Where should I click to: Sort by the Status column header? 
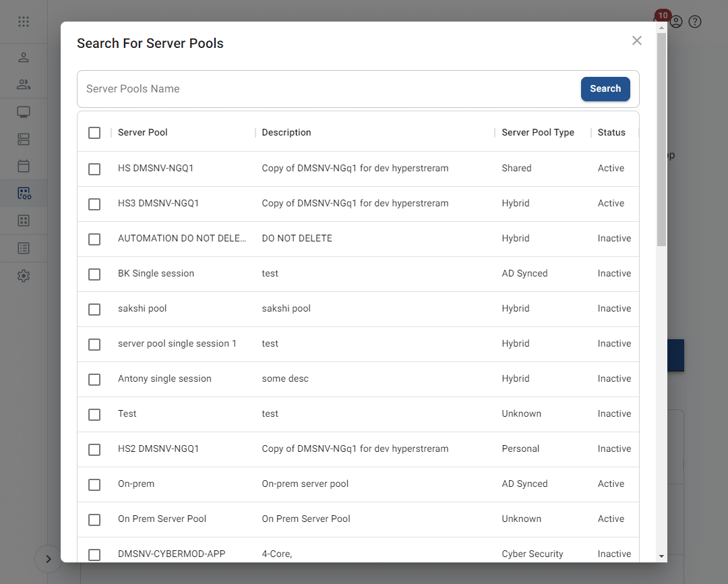point(611,133)
